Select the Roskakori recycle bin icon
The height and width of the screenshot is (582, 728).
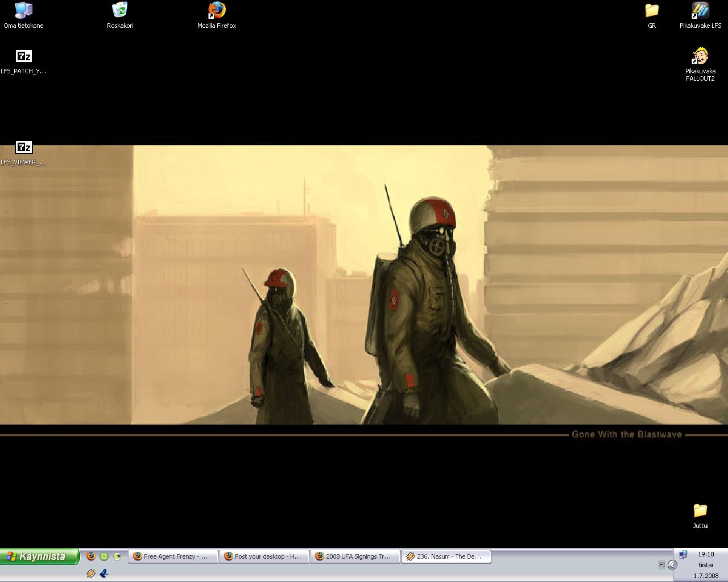(120, 15)
